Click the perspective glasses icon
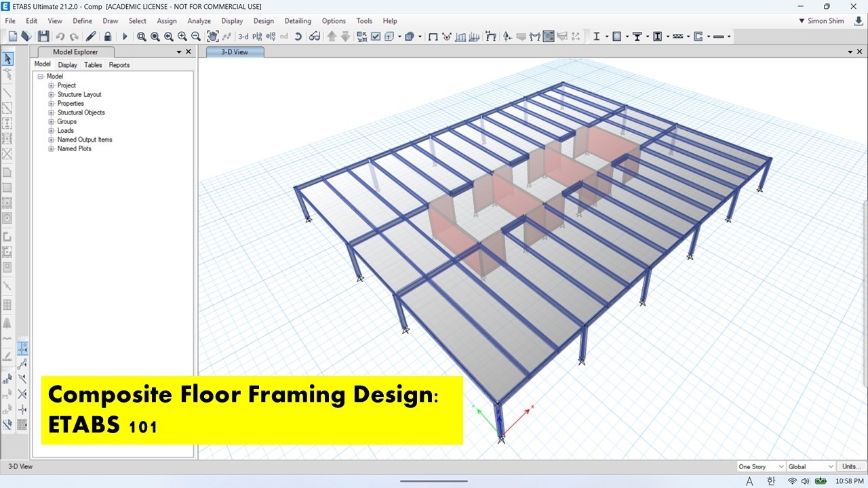This screenshot has height=488, width=868. pyautogui.click(x=315, y=37)
